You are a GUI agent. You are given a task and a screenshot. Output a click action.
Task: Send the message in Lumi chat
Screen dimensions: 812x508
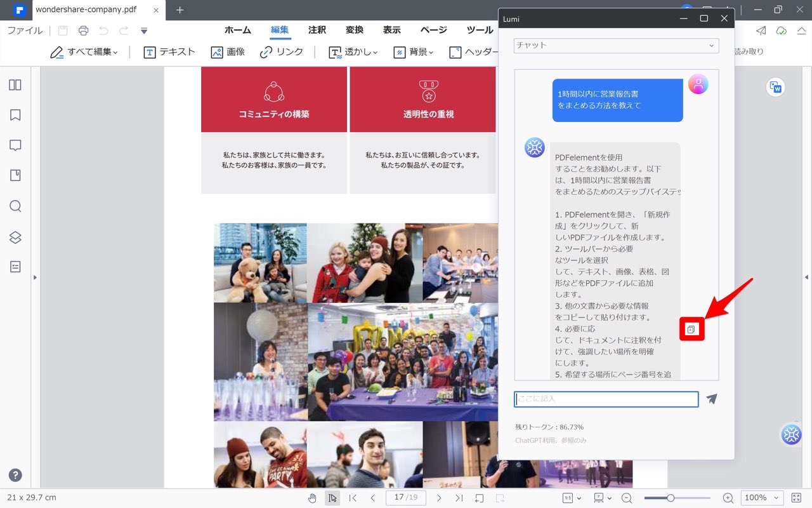coord(712,399)
